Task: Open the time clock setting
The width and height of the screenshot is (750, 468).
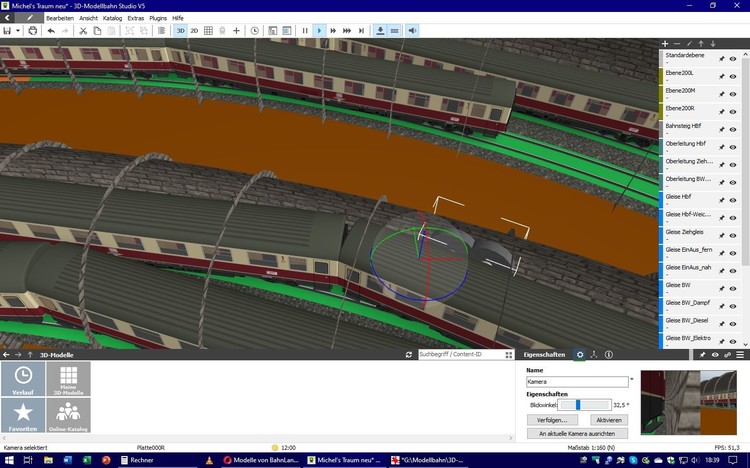Action: [254, 31]
